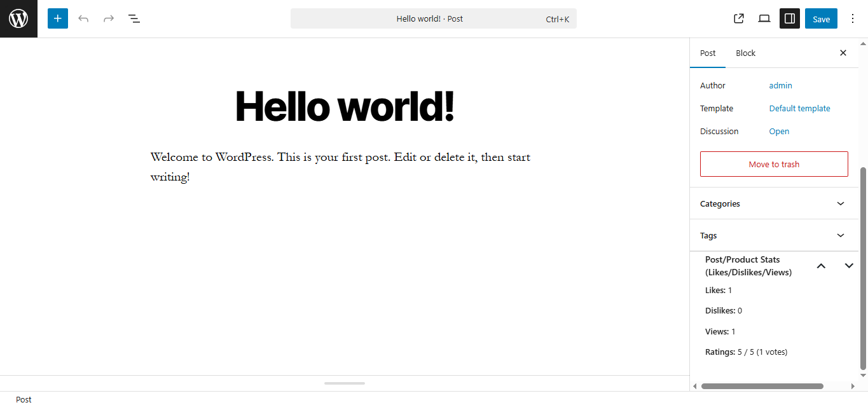Open the device preview options
Viewport: 868px width, 405px height.
(x=764, y=18)
